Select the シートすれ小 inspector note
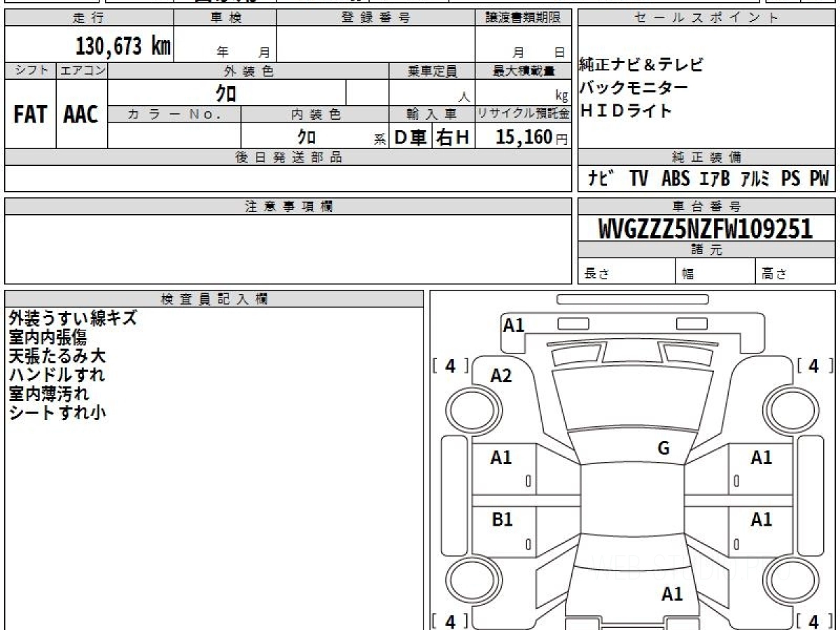The width and height of the screenshot is (840, 630). pos(57,413)
